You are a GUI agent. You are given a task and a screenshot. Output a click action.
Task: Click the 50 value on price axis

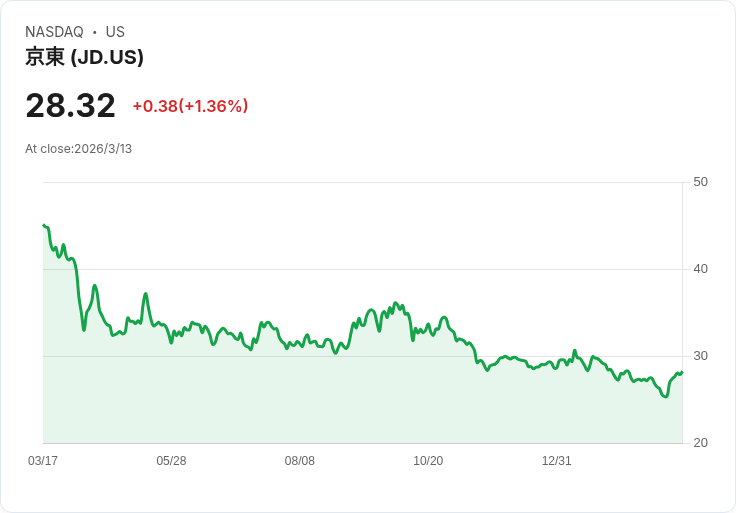[x=700, y=182]
